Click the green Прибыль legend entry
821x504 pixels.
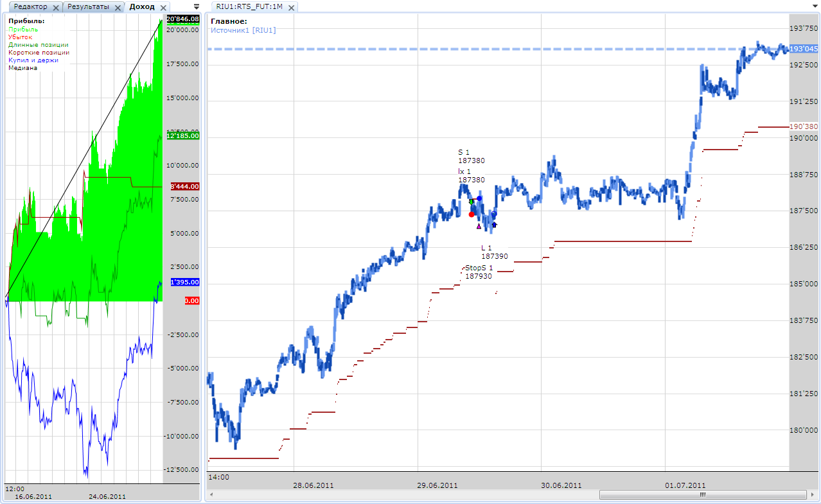coord(23,29)
